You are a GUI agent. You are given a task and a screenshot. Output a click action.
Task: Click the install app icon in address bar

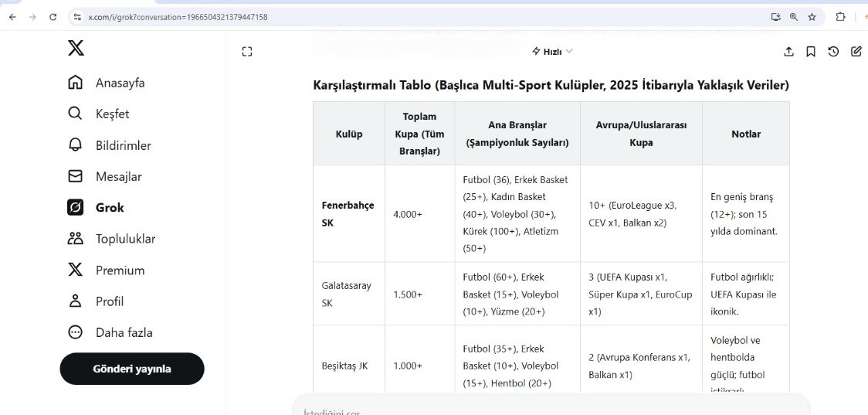coord(775,17)
